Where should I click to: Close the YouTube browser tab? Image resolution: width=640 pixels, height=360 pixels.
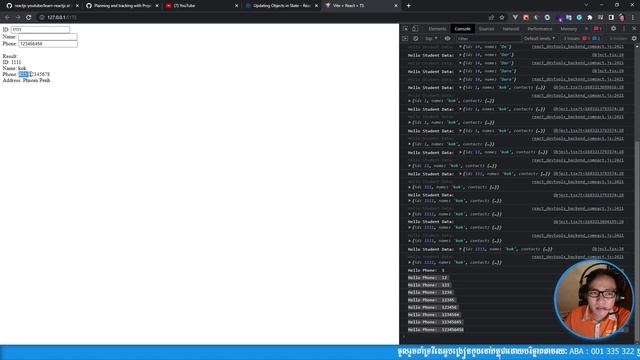tap(236, 6)
